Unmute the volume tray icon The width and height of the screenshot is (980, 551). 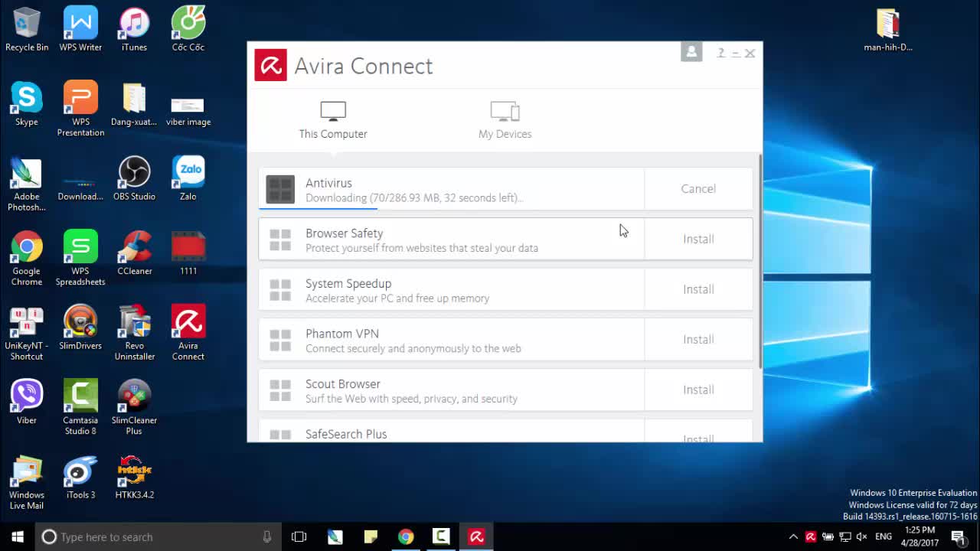862,537
